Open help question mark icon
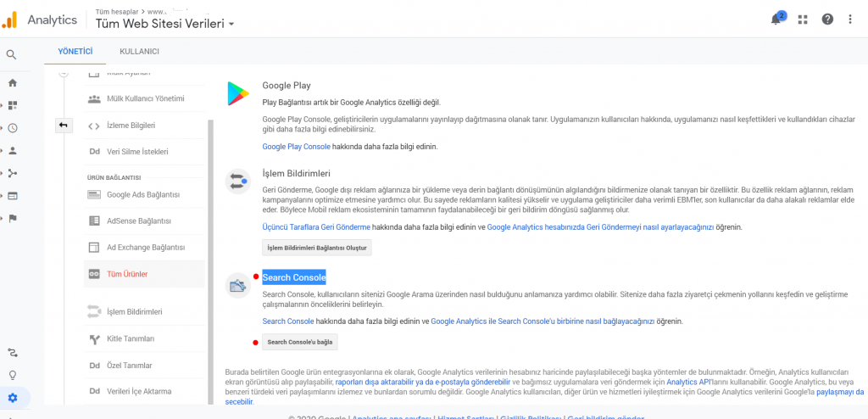This screenshot has width=868, height=419. [827, 20]
